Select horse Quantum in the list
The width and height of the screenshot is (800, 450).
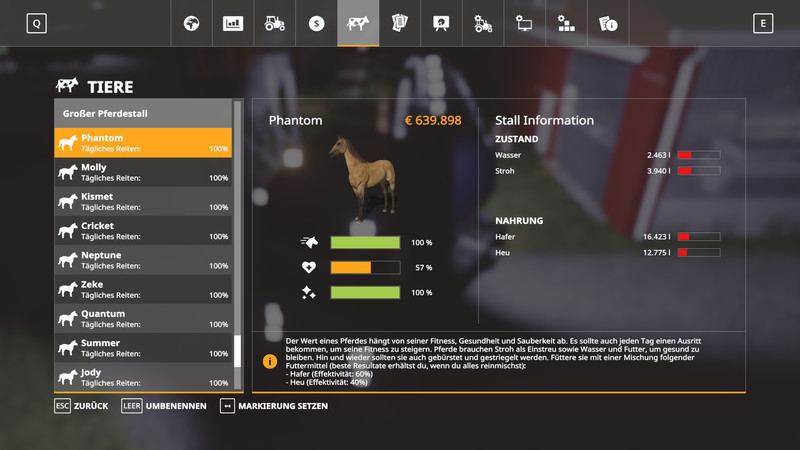coord(143,319)
